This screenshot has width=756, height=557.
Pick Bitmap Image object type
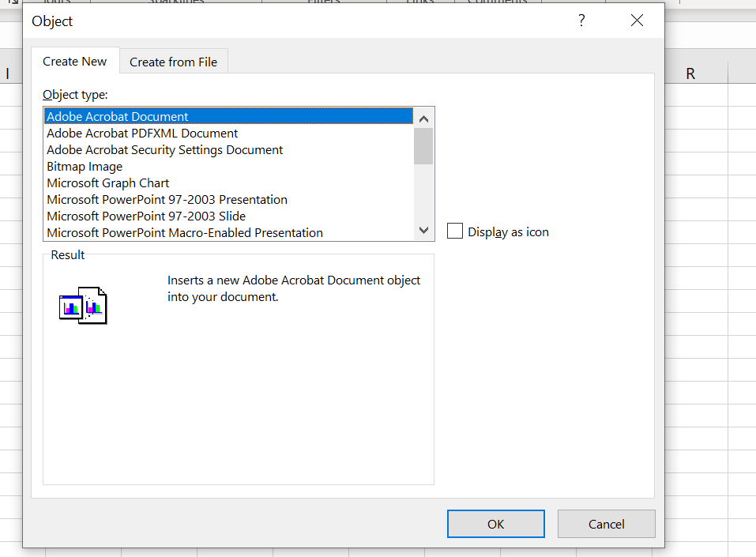[x=85, y=167]
